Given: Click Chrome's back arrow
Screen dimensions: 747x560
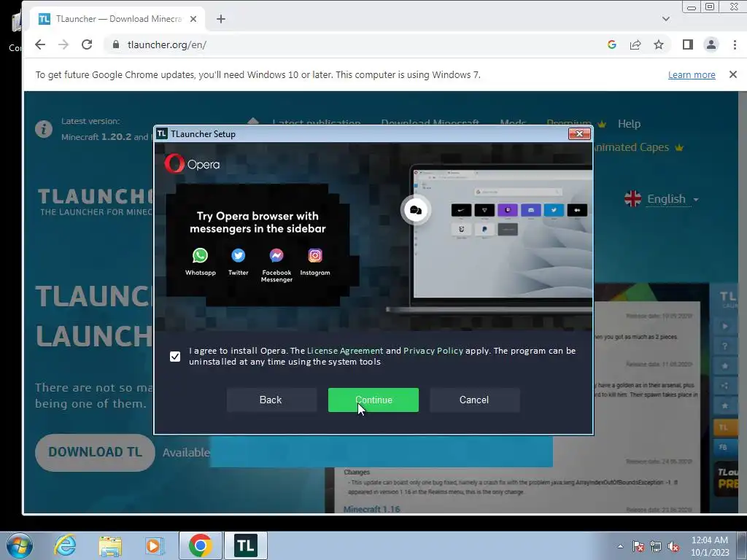Looking at the screenshot, I should (x=40, y=44).
